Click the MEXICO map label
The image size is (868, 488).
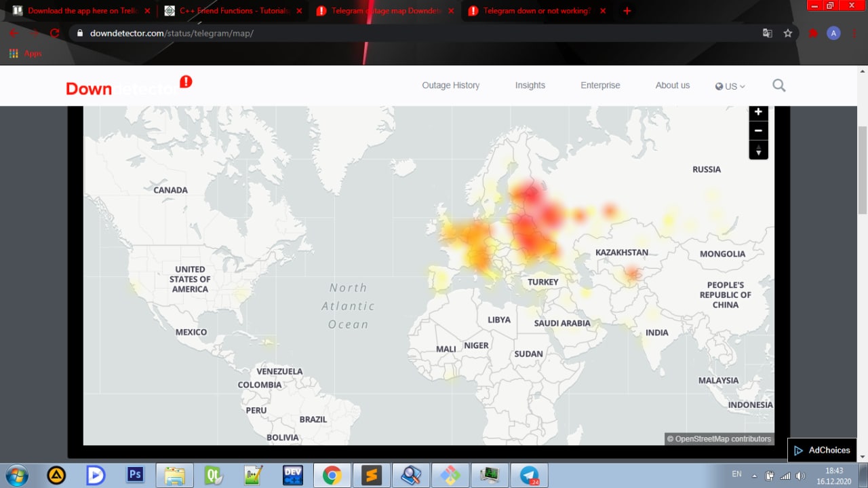(191, 332)
